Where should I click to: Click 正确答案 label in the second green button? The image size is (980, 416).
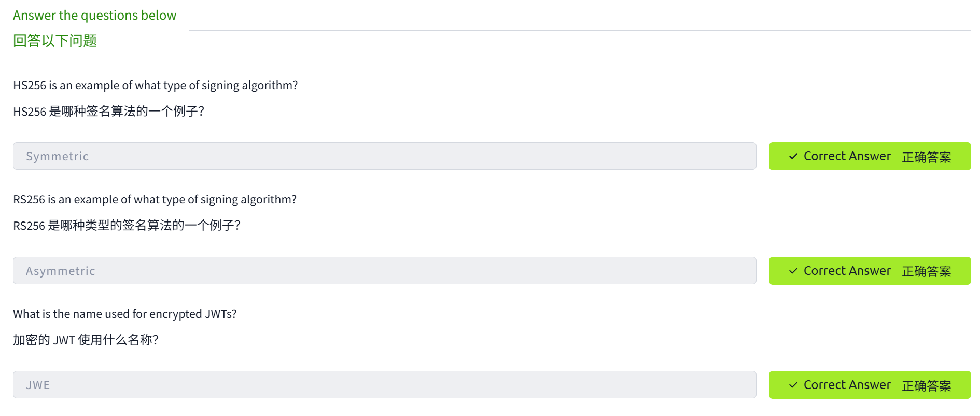[x=926, y=271]
